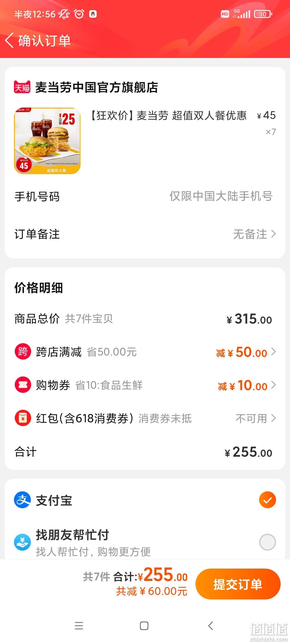Select the 找朋友帮忙付 radio button
Screen dimensions: 290x644
click(267, 542)
